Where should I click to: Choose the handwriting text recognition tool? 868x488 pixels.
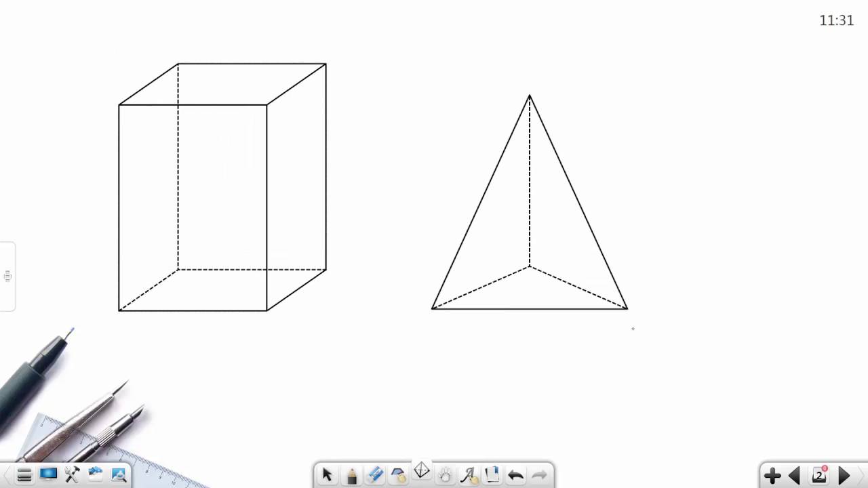(469, 475)
